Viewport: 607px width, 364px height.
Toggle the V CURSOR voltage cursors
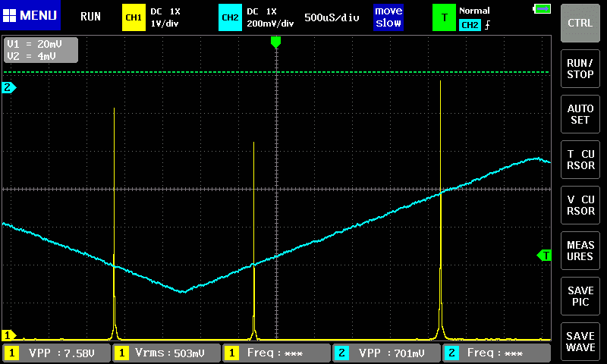coord(580,205)
